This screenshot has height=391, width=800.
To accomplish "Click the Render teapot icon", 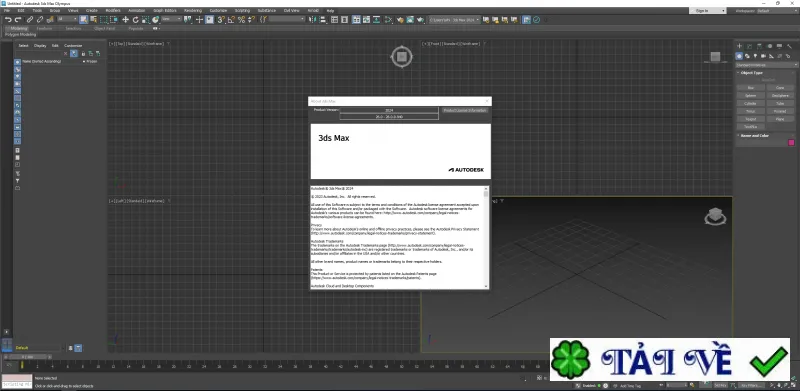I will coord(420,19).
